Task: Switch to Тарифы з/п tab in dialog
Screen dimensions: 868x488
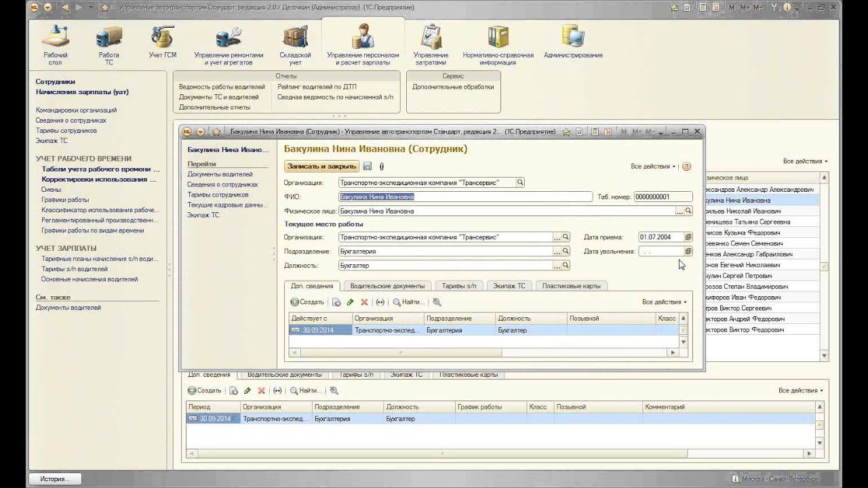Action: 459,286
